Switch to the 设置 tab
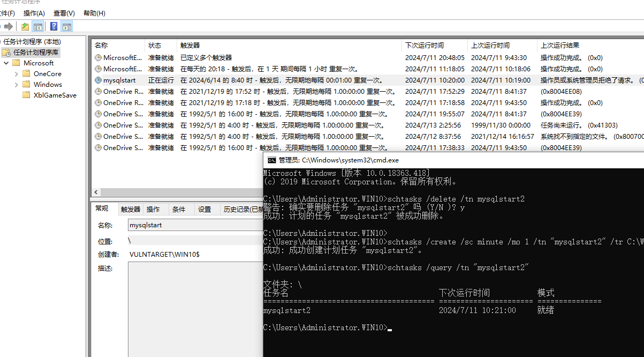Screen dimensions: 644x357 (204, 210)
